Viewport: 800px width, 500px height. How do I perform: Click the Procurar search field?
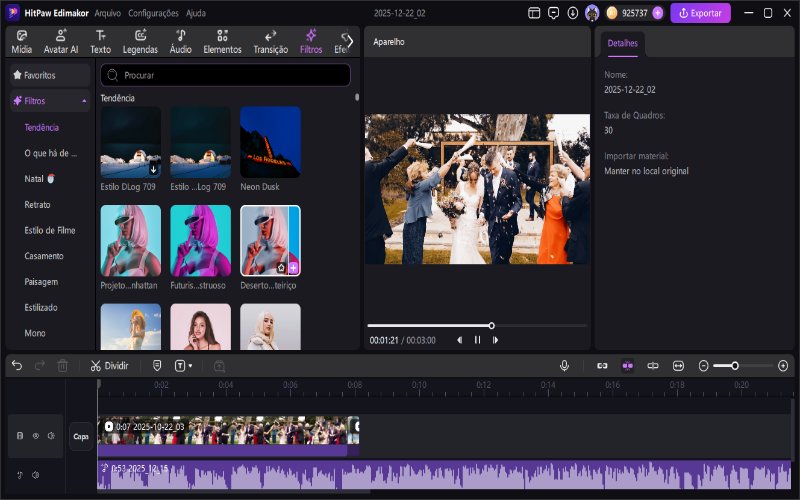pyautogui.click(x=226, y=75)
